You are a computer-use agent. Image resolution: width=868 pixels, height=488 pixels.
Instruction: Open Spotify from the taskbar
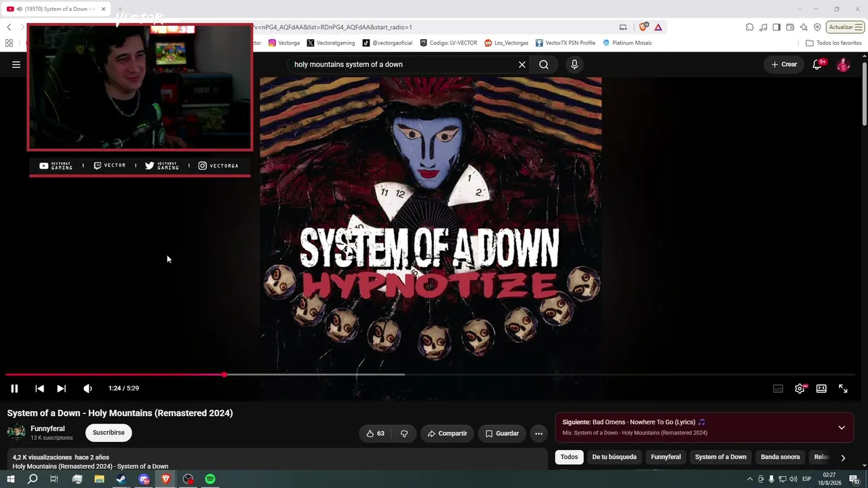pos(210,479)
